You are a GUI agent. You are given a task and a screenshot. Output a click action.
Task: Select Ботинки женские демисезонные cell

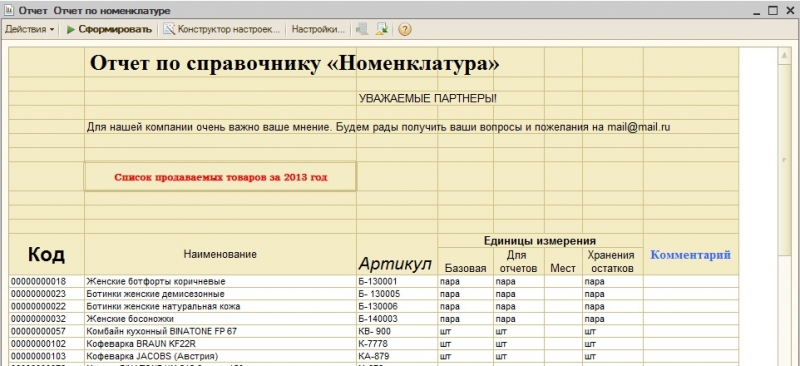click(x=220, y=294)
